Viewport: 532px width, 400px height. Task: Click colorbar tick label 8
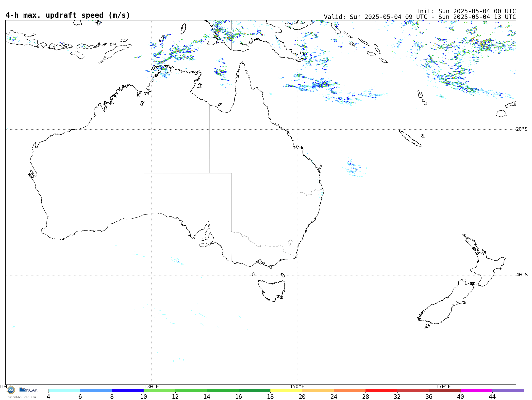coord(112,397)
